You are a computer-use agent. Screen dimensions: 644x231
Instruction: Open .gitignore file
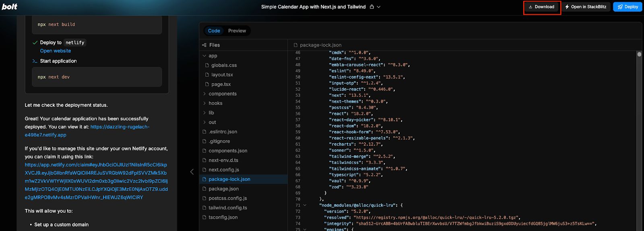tap(219, 141)
